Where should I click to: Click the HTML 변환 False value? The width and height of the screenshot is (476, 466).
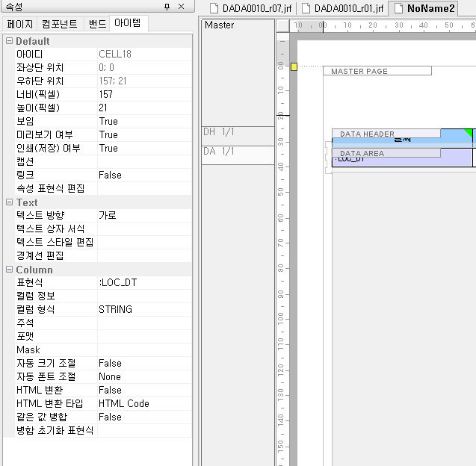(144, 390)
